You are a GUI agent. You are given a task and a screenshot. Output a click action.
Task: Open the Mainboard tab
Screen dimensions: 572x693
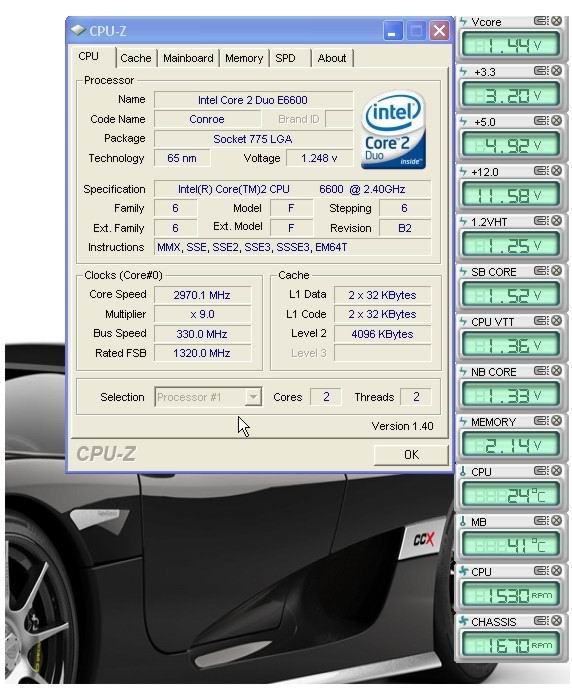(x=188, y=58)
